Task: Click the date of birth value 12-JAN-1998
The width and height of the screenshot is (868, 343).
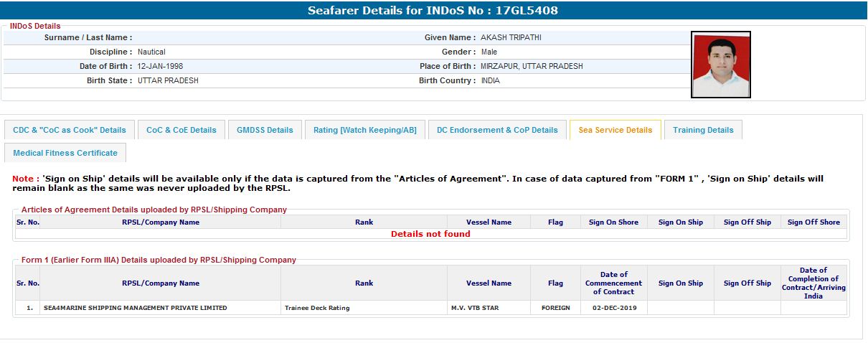Action: point(160,66)
